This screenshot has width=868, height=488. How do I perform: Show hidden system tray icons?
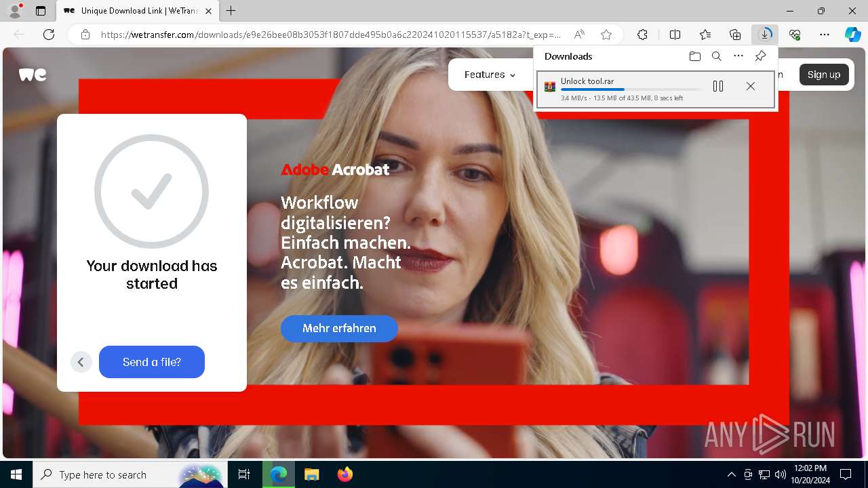(731, 474)
